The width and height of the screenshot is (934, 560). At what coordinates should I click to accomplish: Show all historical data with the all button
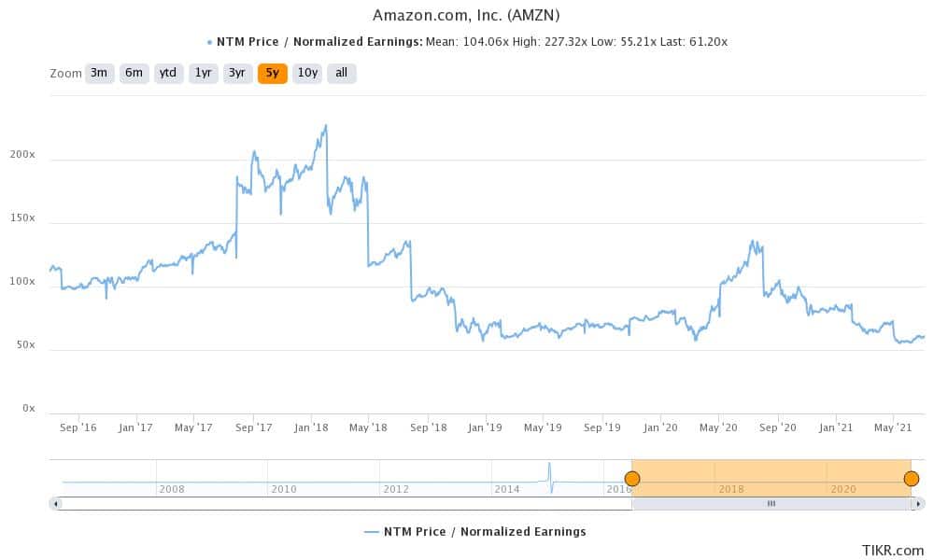click(342, 73)
